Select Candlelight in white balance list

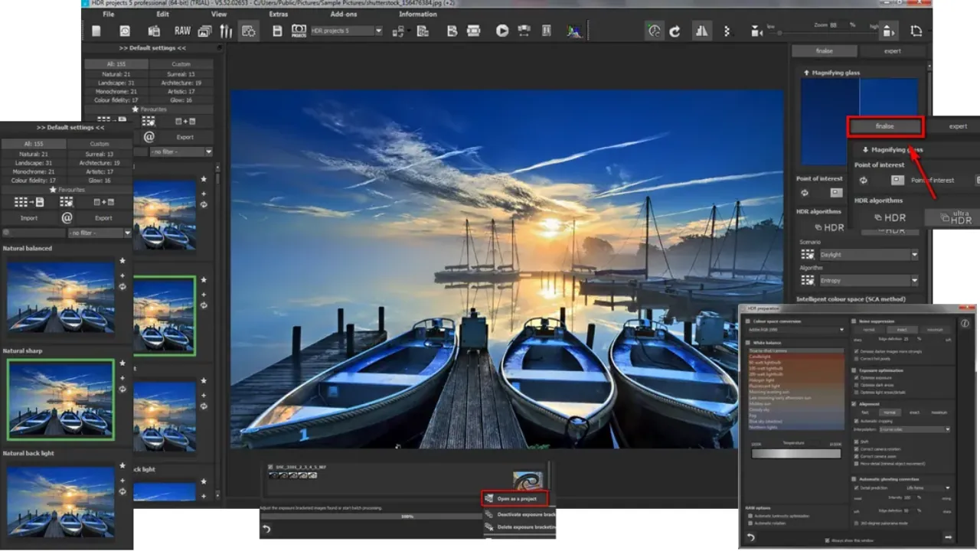(796, 357)
